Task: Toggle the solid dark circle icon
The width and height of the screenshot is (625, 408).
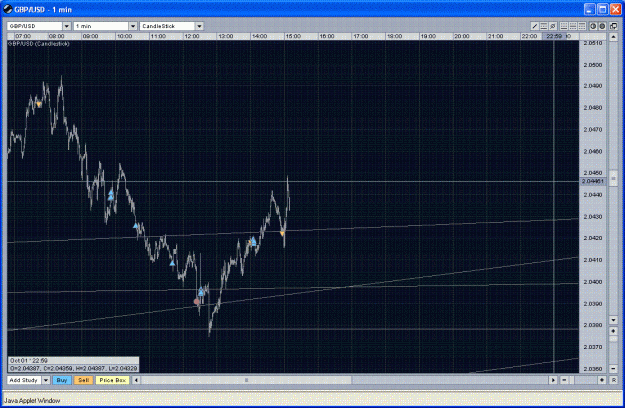Action: click(602, 26)
